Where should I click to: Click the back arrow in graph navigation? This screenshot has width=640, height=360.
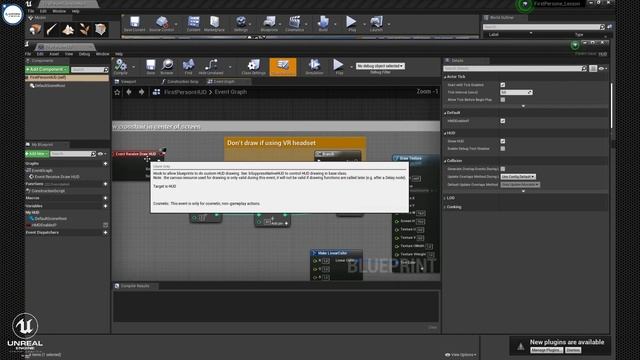click(129, 92)
